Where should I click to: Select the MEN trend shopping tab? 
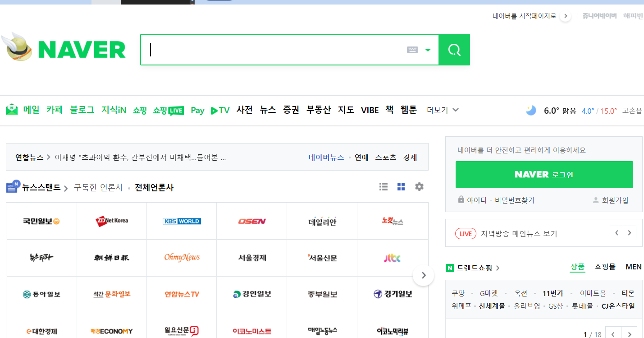click(634, 267)
